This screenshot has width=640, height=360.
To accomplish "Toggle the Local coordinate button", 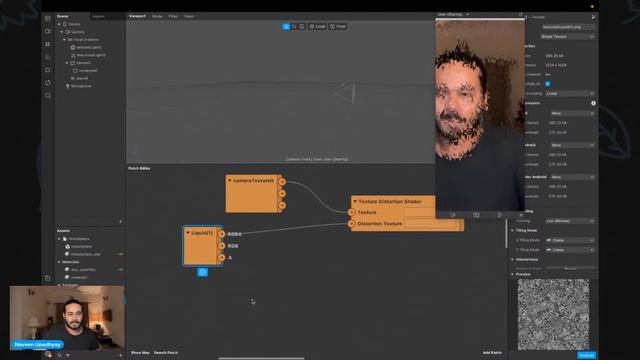I will [x=317, y=27].
